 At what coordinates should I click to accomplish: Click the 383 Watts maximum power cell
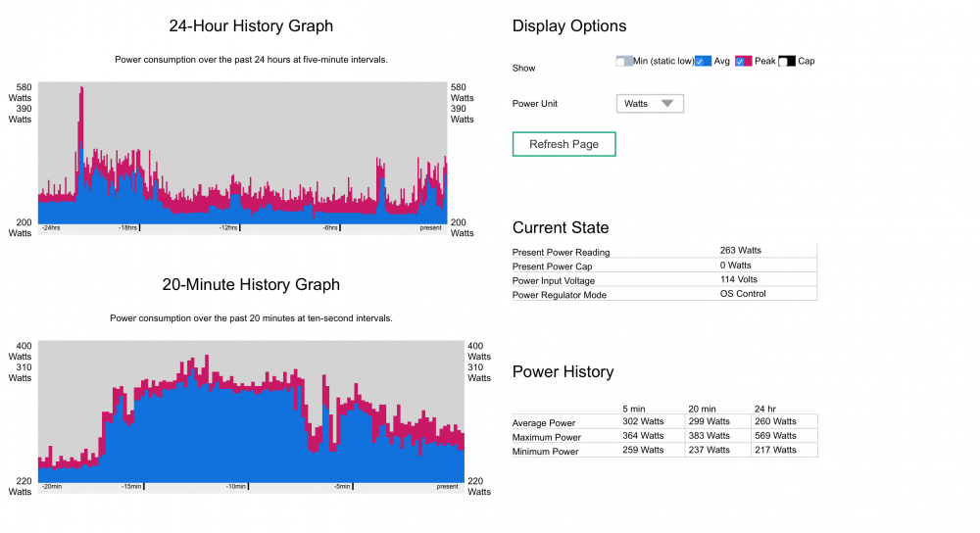710,436
